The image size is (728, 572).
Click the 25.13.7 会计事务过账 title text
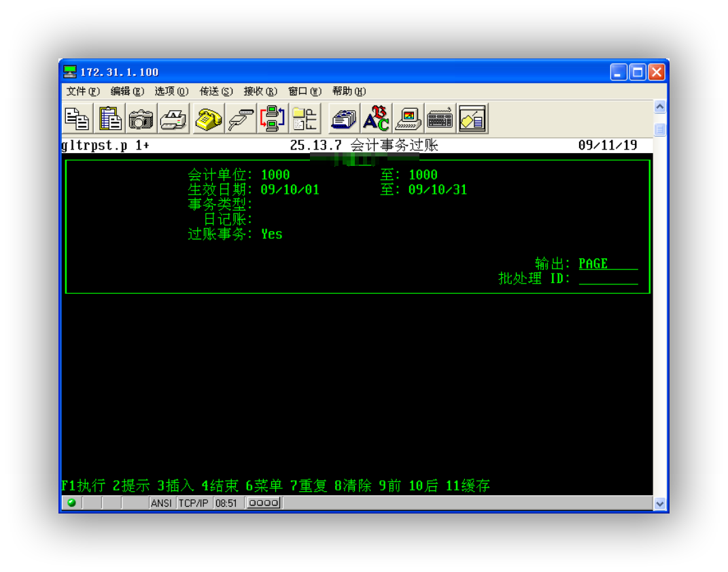pos(364,146)
